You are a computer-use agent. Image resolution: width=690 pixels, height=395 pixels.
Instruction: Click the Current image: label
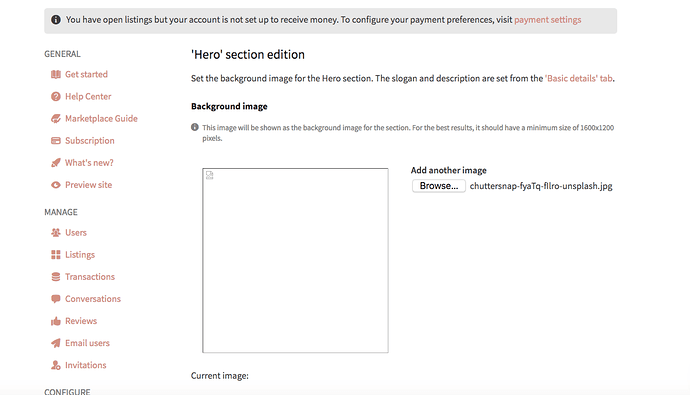pyautogui.click(x=220, y=376)
